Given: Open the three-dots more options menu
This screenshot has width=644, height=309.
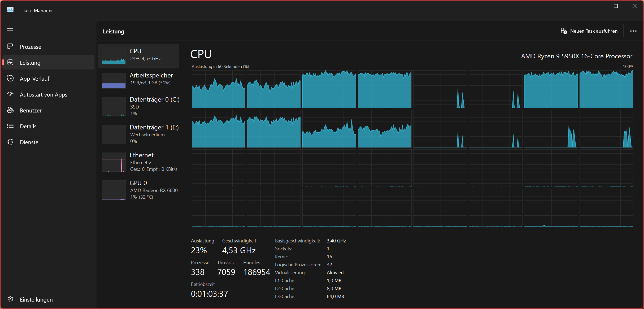Looking at the screenshot, I should (x=633, y=31).
